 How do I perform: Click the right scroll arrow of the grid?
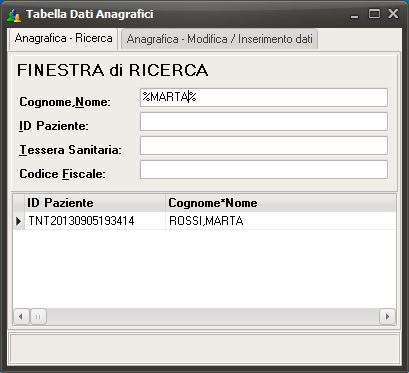(x=387, y=316)
